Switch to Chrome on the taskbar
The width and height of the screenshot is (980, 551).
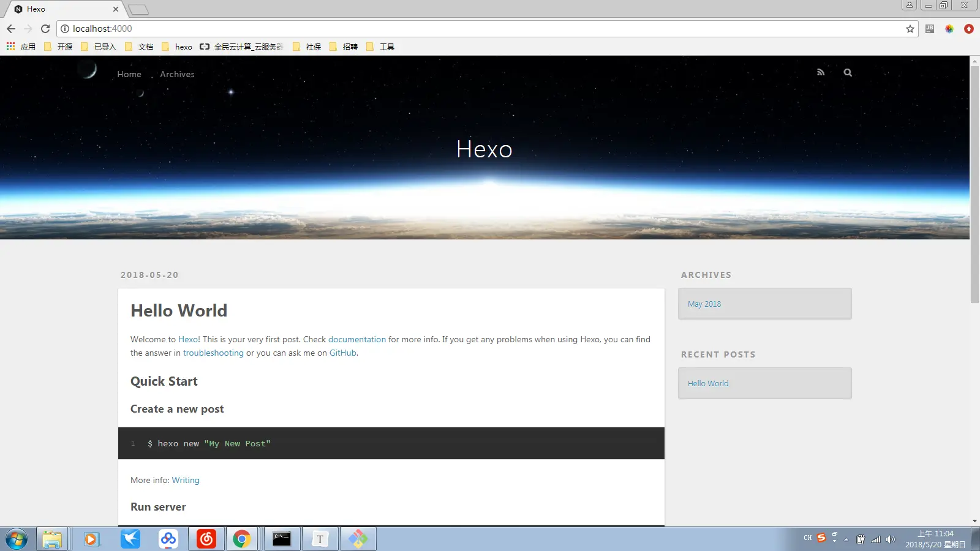pyautogui.click(x=242, y=539)
